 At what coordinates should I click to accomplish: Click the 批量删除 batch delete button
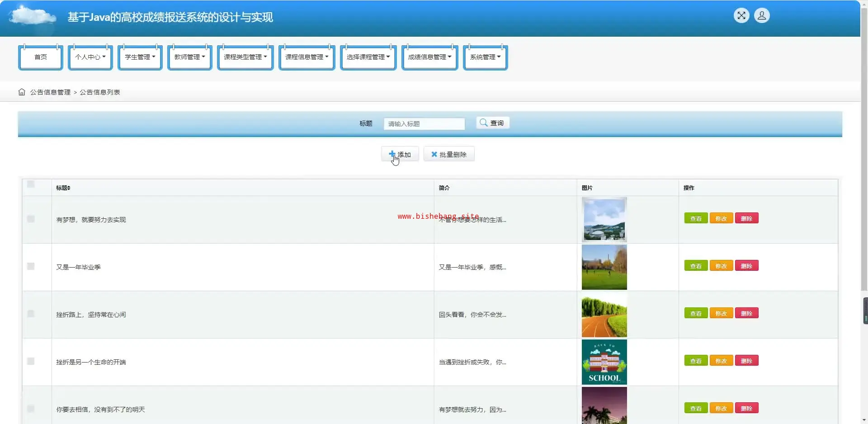point(448,155)
